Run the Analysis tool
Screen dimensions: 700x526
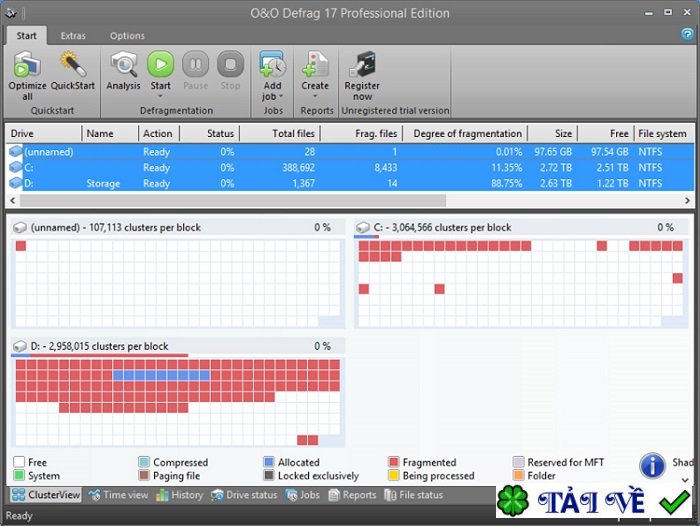(x=124, y=64)
